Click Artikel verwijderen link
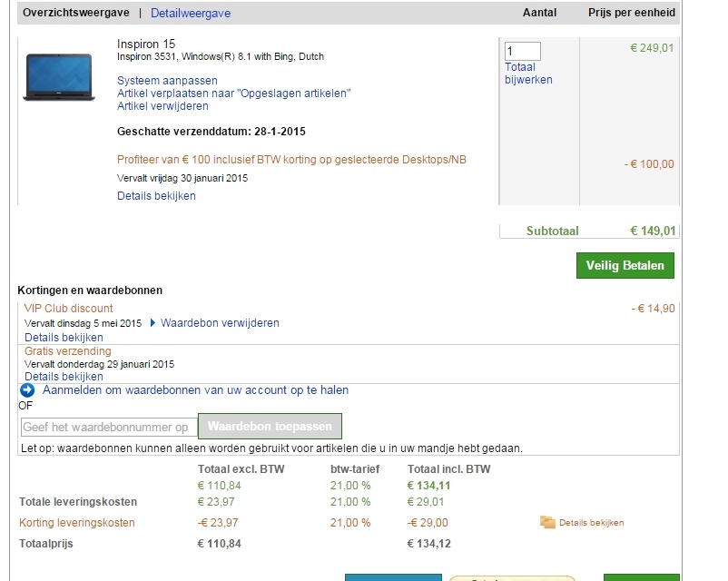This screenshot has height=581, width=728. click(x=162, y=106)
